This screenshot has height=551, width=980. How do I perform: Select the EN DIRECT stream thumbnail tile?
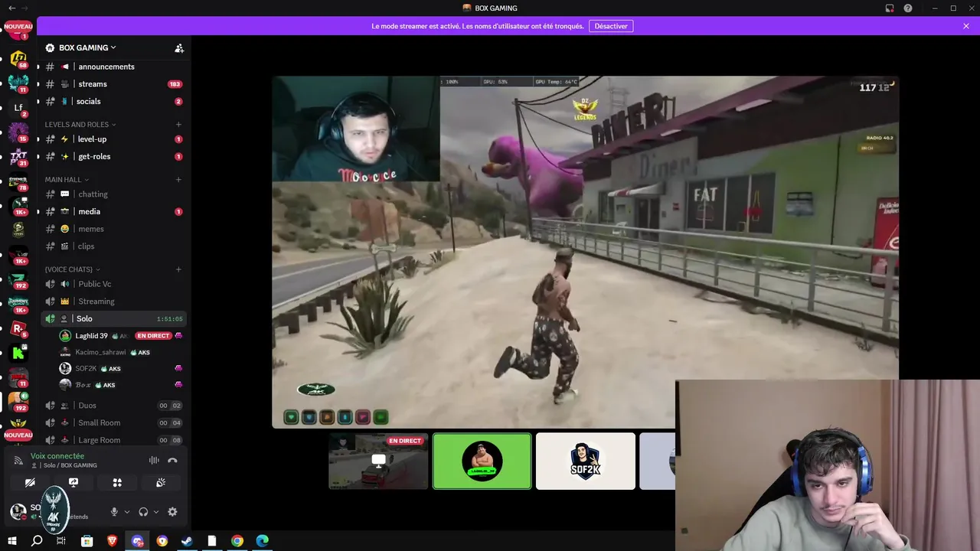click(378, 461)
